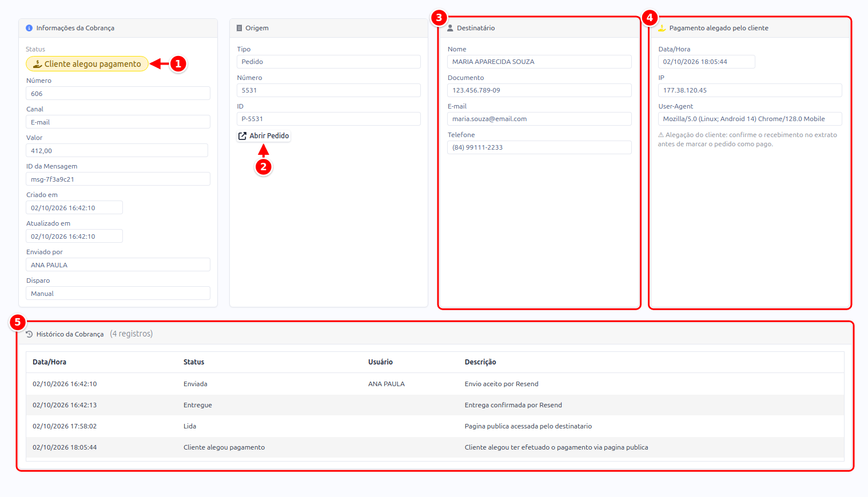Open the order via Abrir Pedido
This screenshot has width=868, height=497.
coord(264,136)
